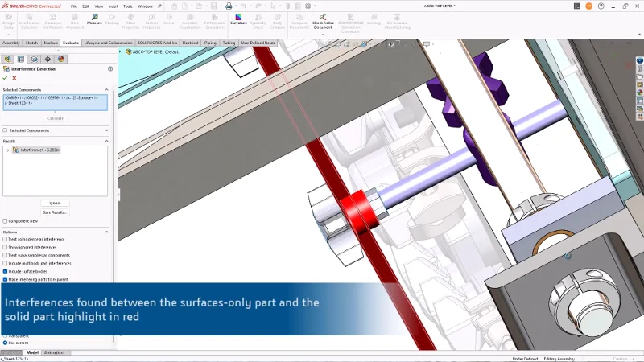The width and height of the screenshot is (644, 362).
Task: Switch to the Animation1 bottom tab
Action: (54, 352)
